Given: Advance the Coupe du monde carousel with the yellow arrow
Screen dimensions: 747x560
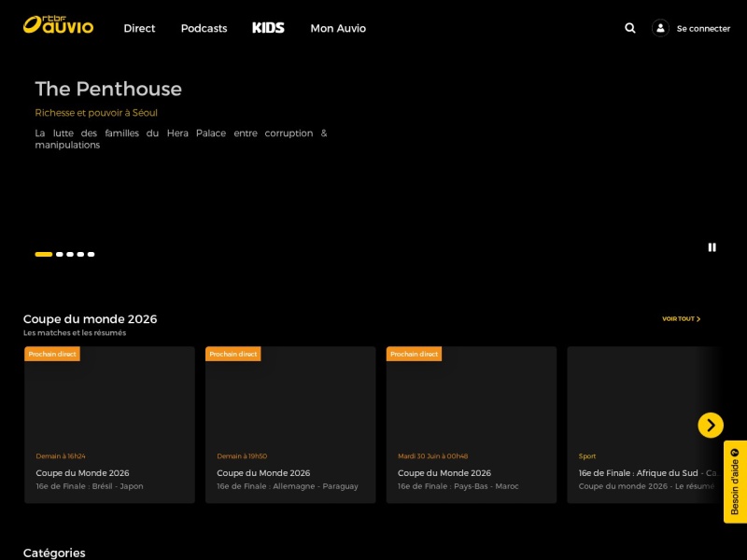Looking at the screenshot, I should (x=711, y=425).
